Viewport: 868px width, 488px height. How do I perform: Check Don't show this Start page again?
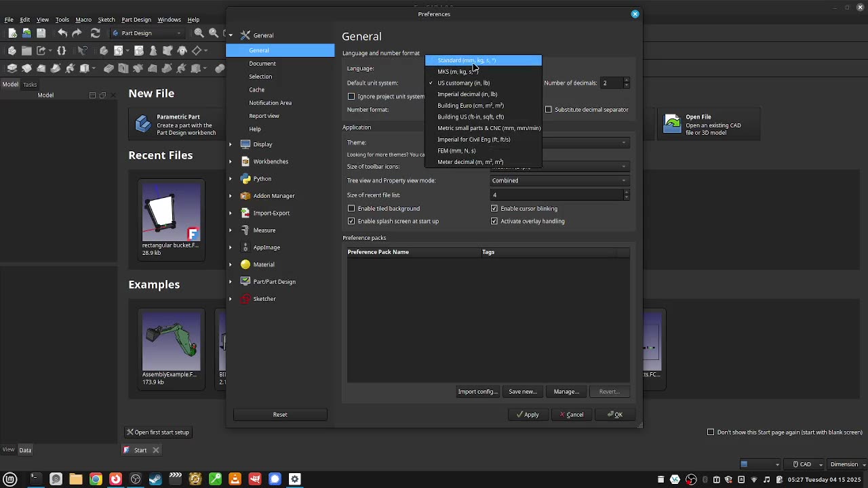711,432
